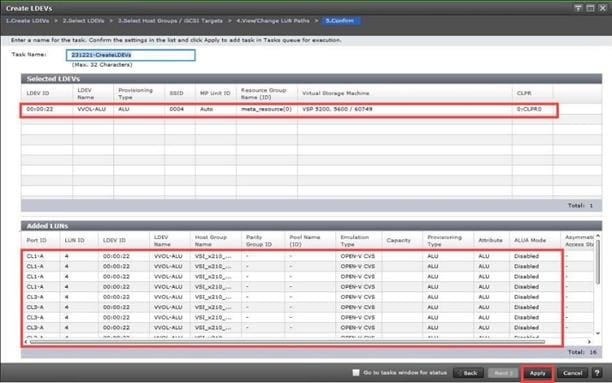Select wizard step 1.Create LDEVs
Screen dimensions: 612x383
pyautogui.click(x=27, y=21)
